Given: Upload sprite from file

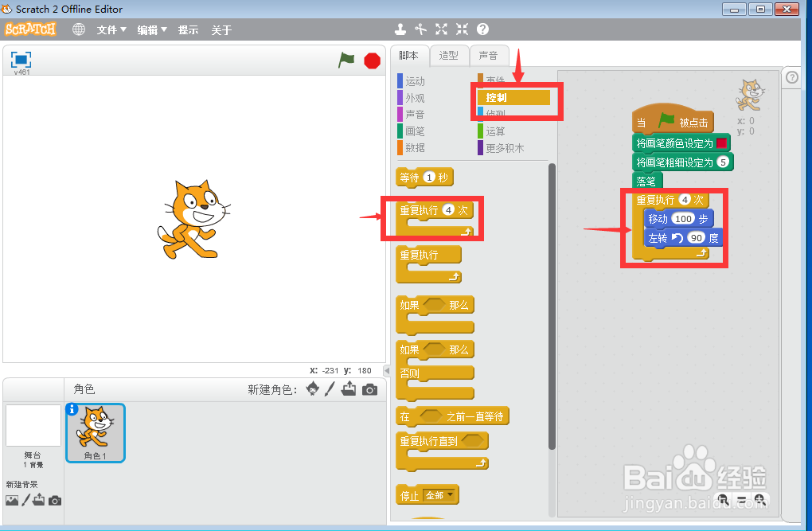Looking at the screenshot, I should pos(349,388).
